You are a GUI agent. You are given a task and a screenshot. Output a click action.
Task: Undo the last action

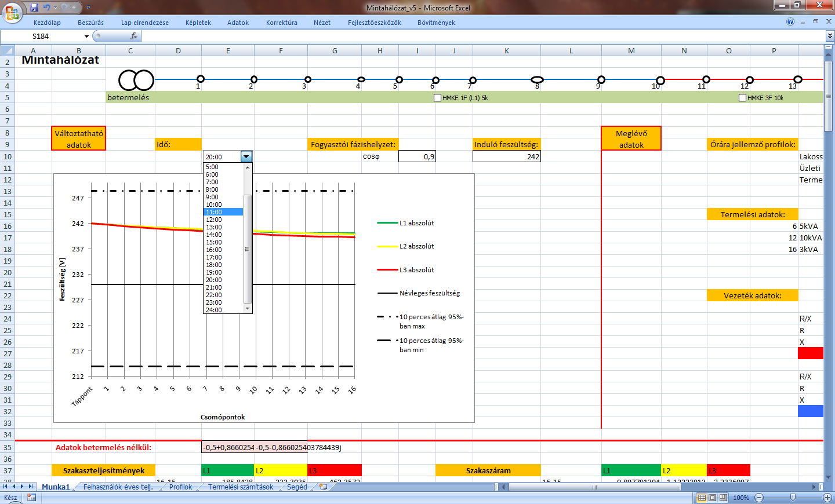(46, 8)
